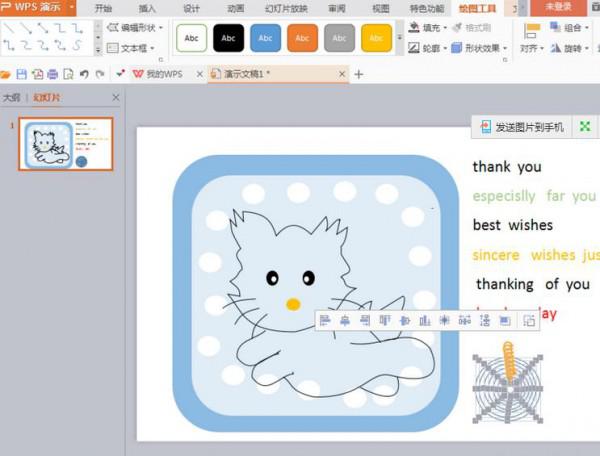Select the orange Abc shape style
Image resolution: width=600 pixels, height=456 pixels.
coord(302,38)
